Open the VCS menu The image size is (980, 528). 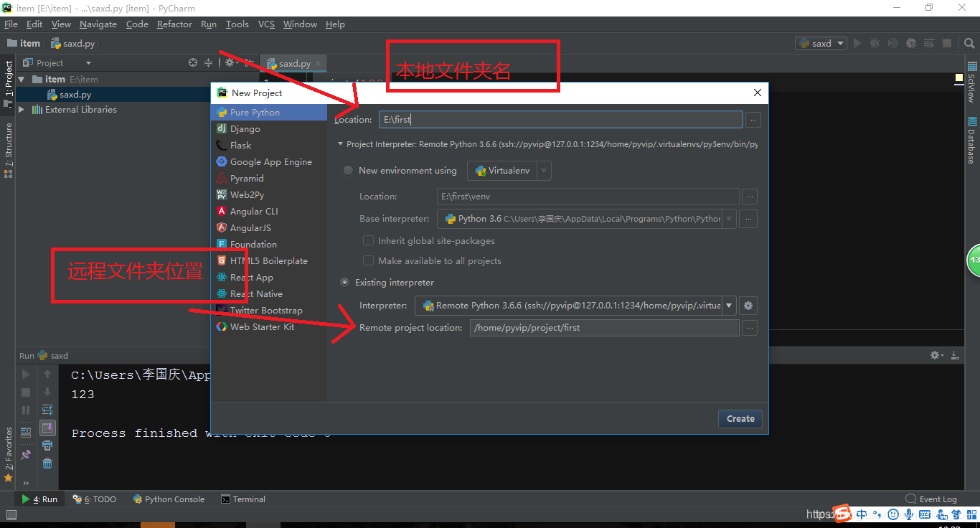click(x=266, y=24)
